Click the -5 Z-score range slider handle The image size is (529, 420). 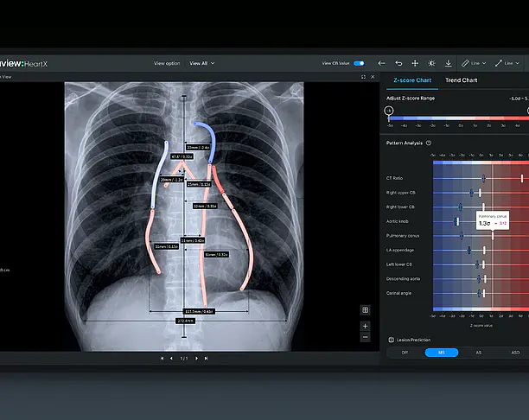(389, 111)
